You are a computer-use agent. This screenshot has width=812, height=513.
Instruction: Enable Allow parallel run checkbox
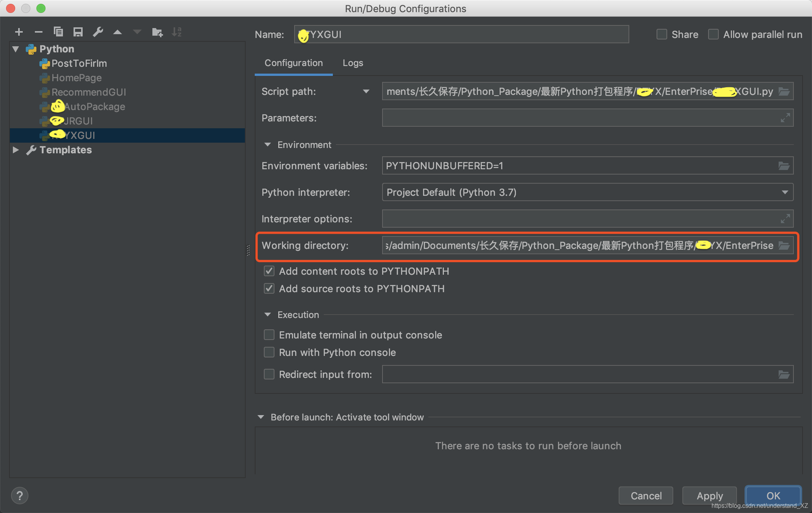[x=713, y=35]
